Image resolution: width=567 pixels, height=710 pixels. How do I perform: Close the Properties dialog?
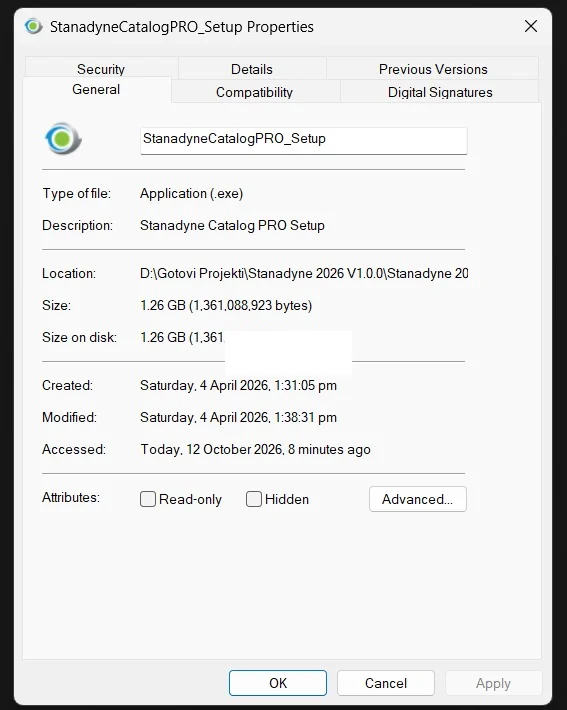point(531,26)
